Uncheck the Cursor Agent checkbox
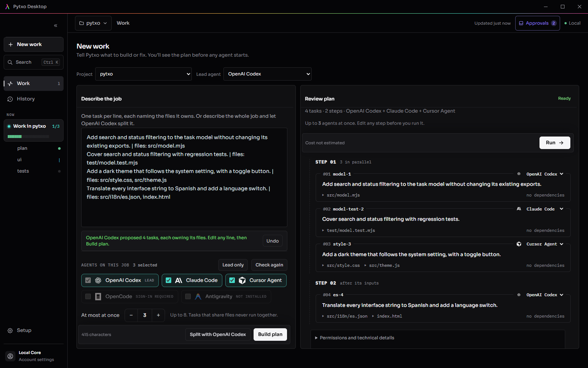588x368 pixels. 232,280
